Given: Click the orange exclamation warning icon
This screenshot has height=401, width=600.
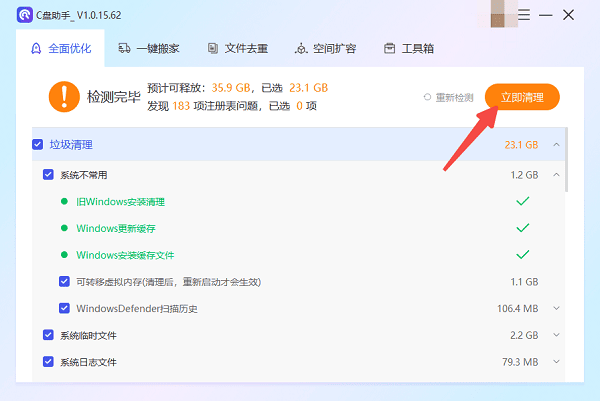Looking at the screenshot, I should 64,96.
